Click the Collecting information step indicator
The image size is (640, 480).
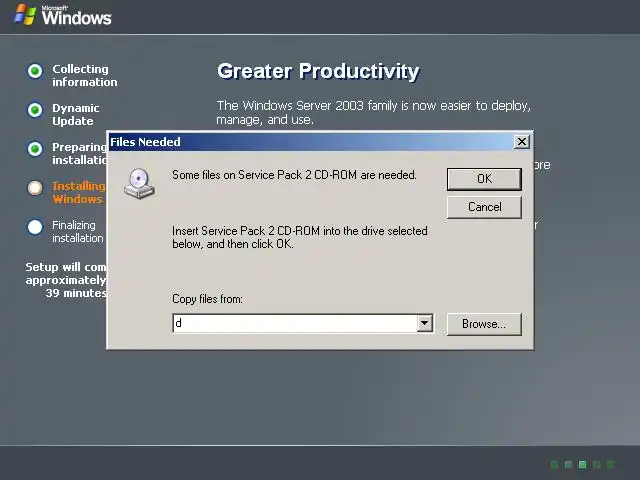click(x=35, y=71)
